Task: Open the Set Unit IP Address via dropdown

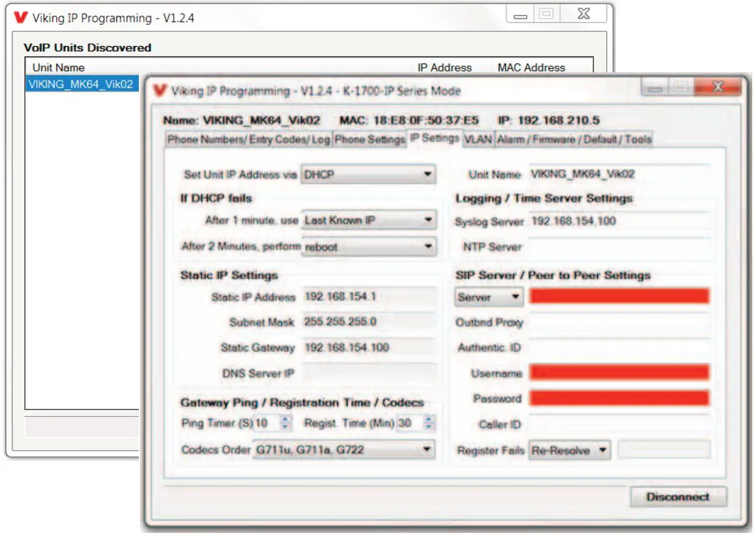Action: click(368, 175)
